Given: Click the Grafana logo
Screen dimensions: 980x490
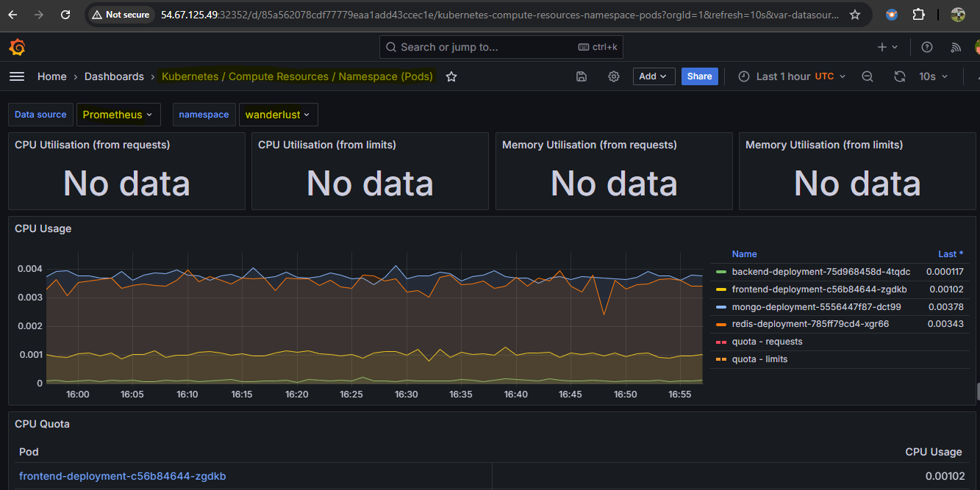Looking at the screenshot, I should 18,48.
